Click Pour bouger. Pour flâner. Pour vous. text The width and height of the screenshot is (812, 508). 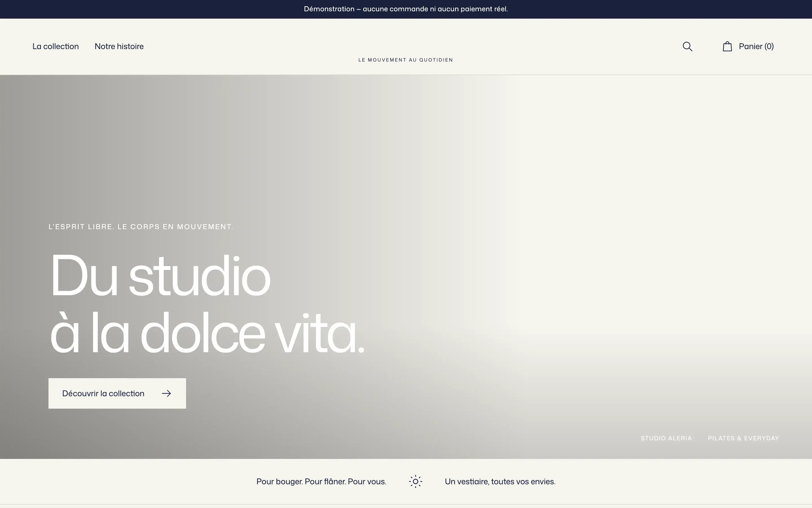tap(321, 481)
